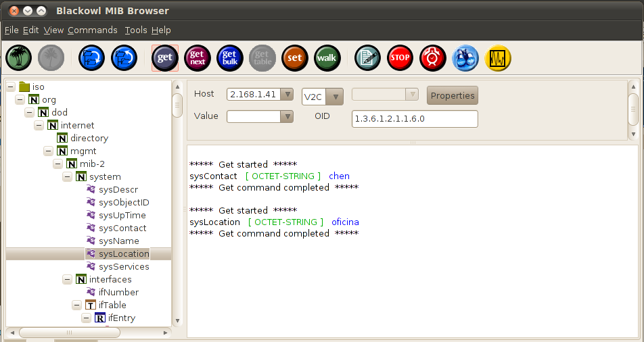The width and height of the screenshot is (644, 342).
Task: Open the Edit menu
Action: pos(31,30)
